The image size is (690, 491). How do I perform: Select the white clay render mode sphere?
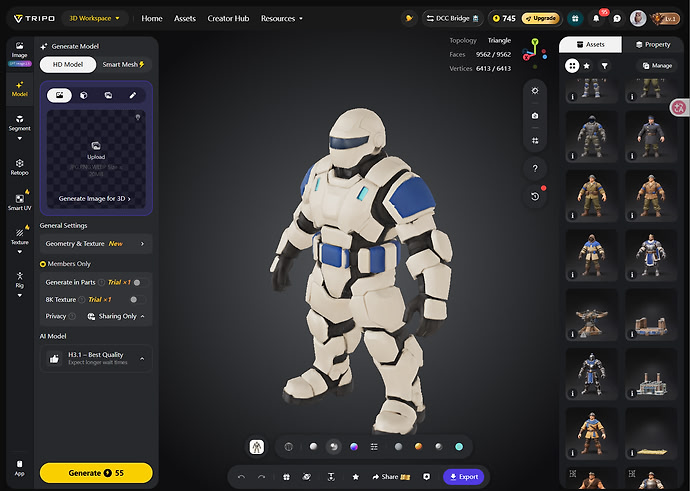(x=313, y=447)
